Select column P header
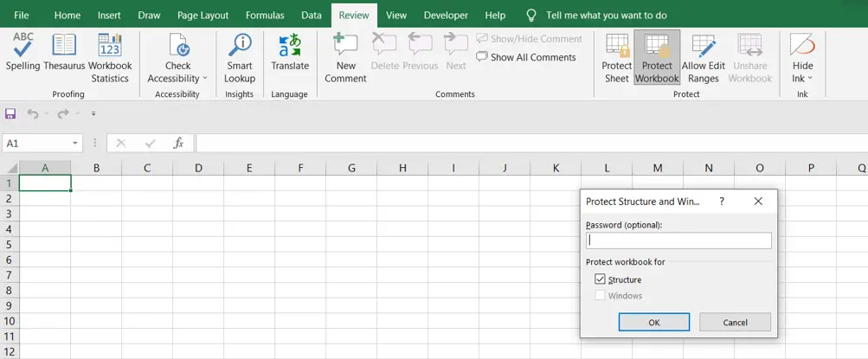 pyautogui.click(x=811, y=168)
